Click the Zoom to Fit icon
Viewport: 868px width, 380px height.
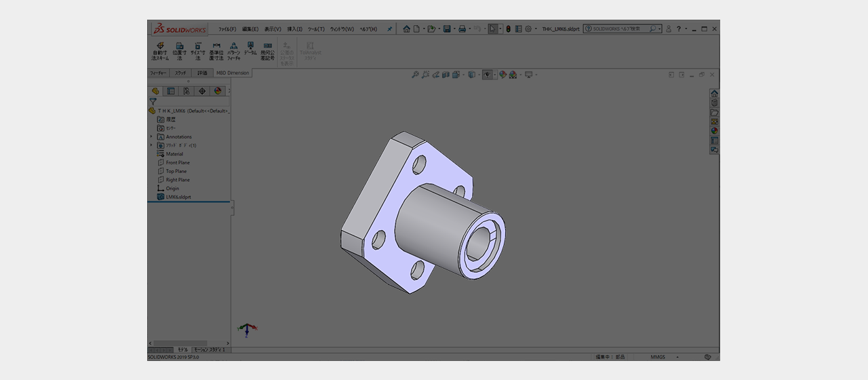[x=415, y=75]
